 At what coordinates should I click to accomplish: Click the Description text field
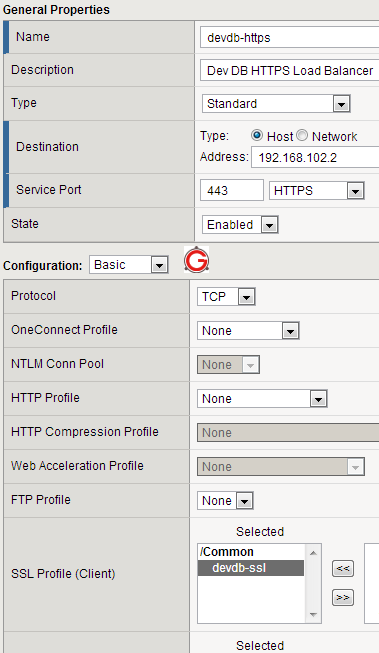click(x=289, y=70)
